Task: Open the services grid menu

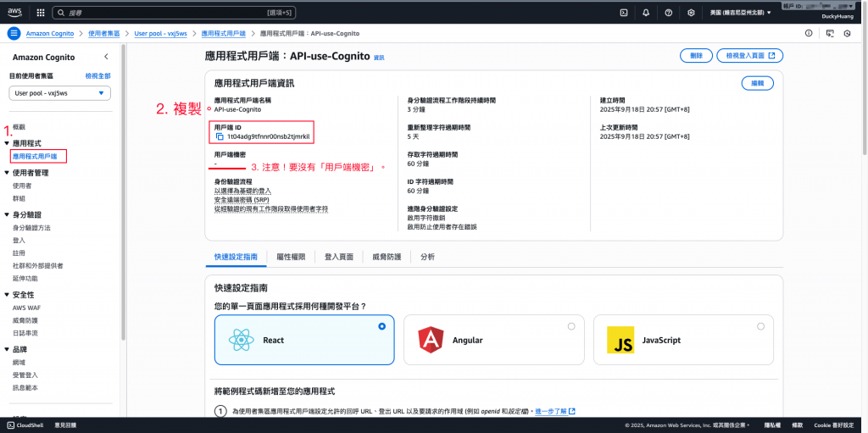Action: (x=41, y=12)
